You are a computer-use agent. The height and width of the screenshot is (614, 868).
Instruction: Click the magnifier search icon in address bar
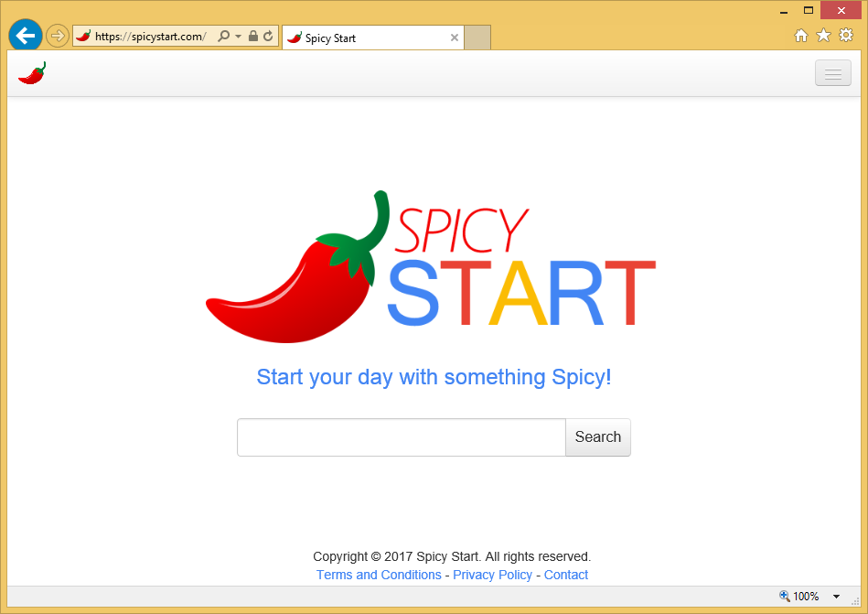pyautogui.click(x=224, y=37)
